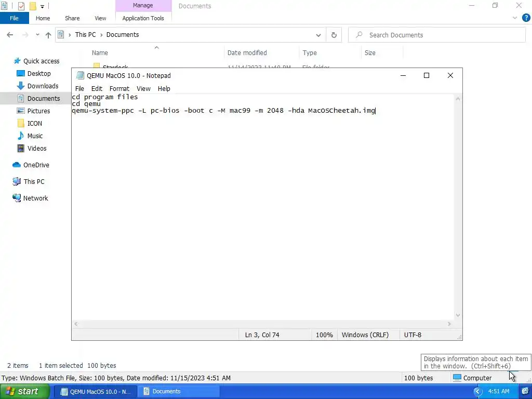This screenshot has height=399, width=532.
Task: Click the Notepad icon in the title bar
Action: click(x=80, y=75)
